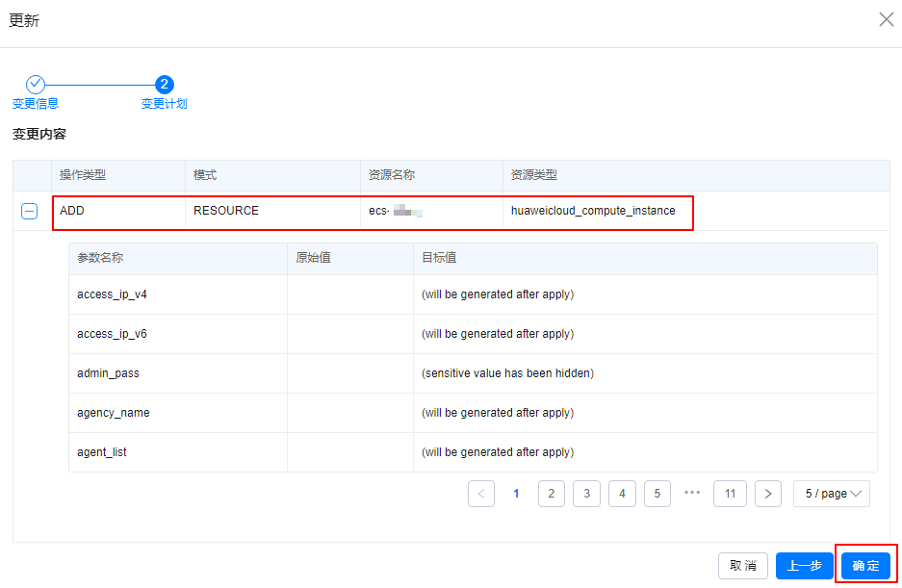Go to next page arrow
Screen dimensions: 902x588
[x=767, y=494]
